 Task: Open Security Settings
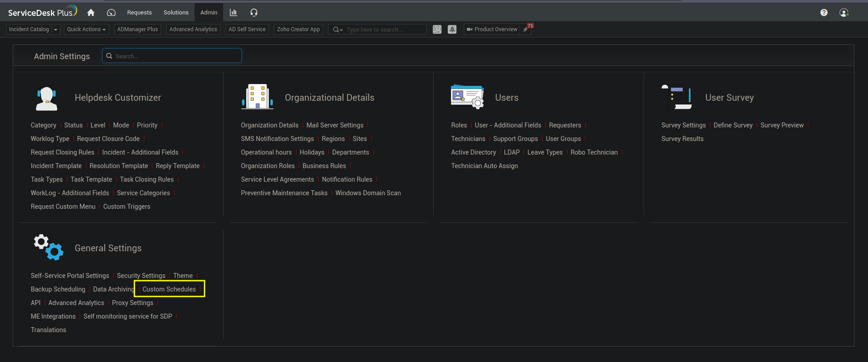(x=141, y=276)
